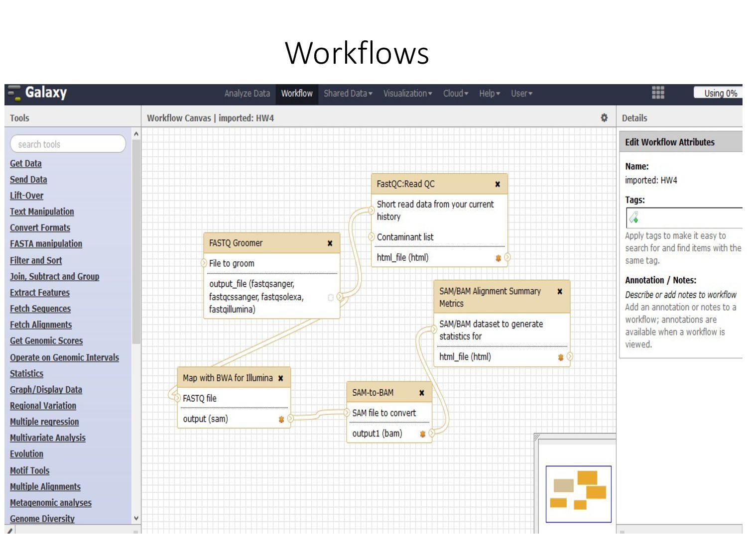Open the Statistics tool section
Image resolution: width=747 pixels, height=560 pixels.
(x=27, y=373)
